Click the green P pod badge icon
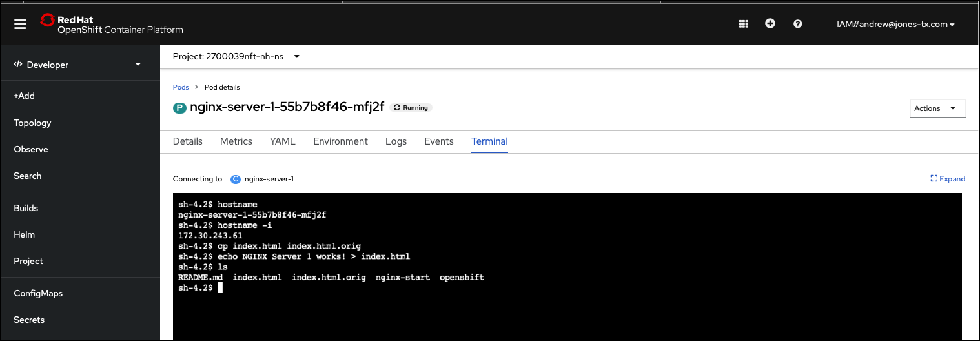Image resolution: width=980 pixels, height=341 pixels. click(179, 108)
